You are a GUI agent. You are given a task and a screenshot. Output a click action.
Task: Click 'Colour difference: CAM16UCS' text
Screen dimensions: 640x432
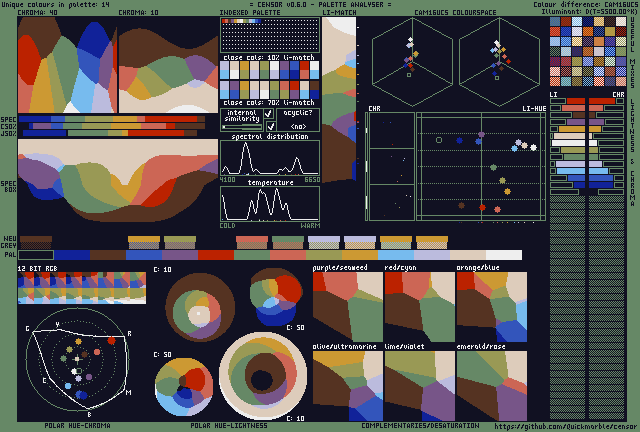point(586,4)
